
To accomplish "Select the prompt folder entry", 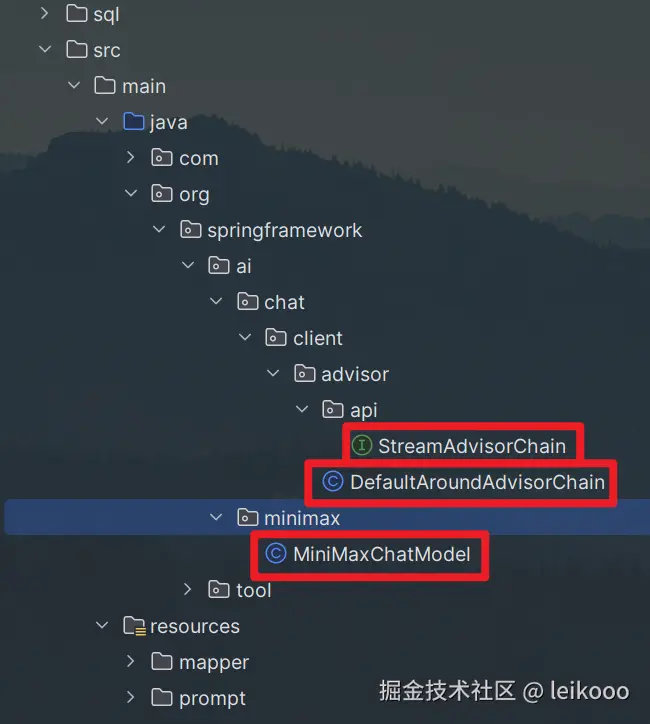I will tap(199, 698).
